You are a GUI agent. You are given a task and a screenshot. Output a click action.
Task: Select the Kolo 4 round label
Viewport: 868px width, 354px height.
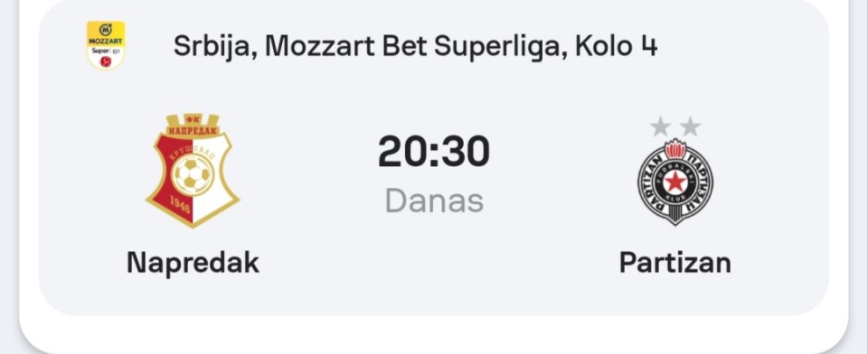(616, 46)
